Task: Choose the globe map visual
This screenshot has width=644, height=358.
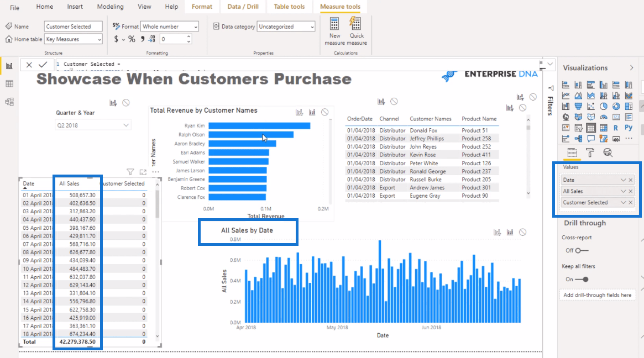Action: 566,117
